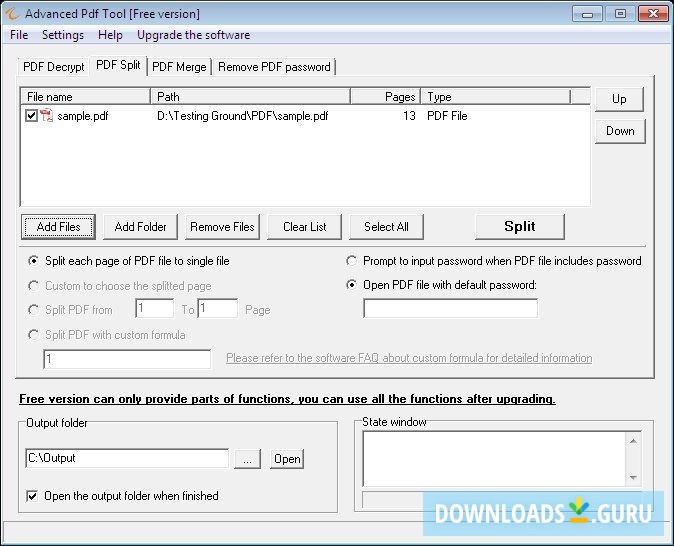Open Upgrade the software menu
This screenshot has height=546, width=674.
click(x=193, y=35)
